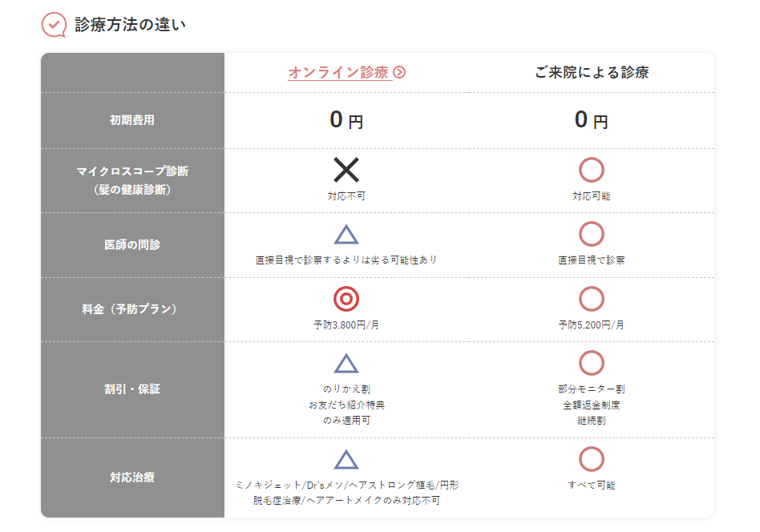760x532 pixels.
Task: Click the double circle icon above 予防3,800円/月
Action: coord(346,299)
